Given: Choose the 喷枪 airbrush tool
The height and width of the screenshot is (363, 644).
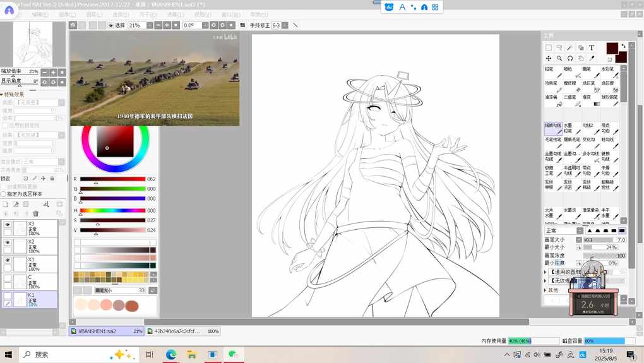Looking at the screenshot, I should pos(572,72).
